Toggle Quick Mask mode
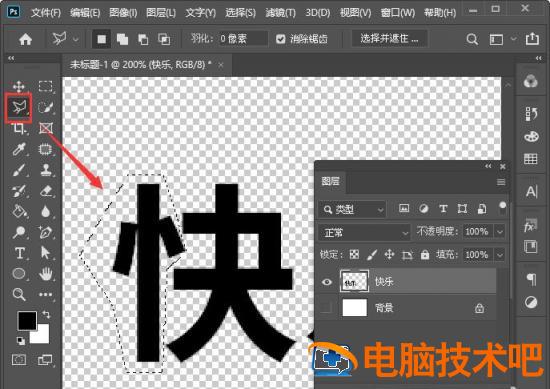The width and height of the screenshot is (550, 389). [x=19, y=360]
